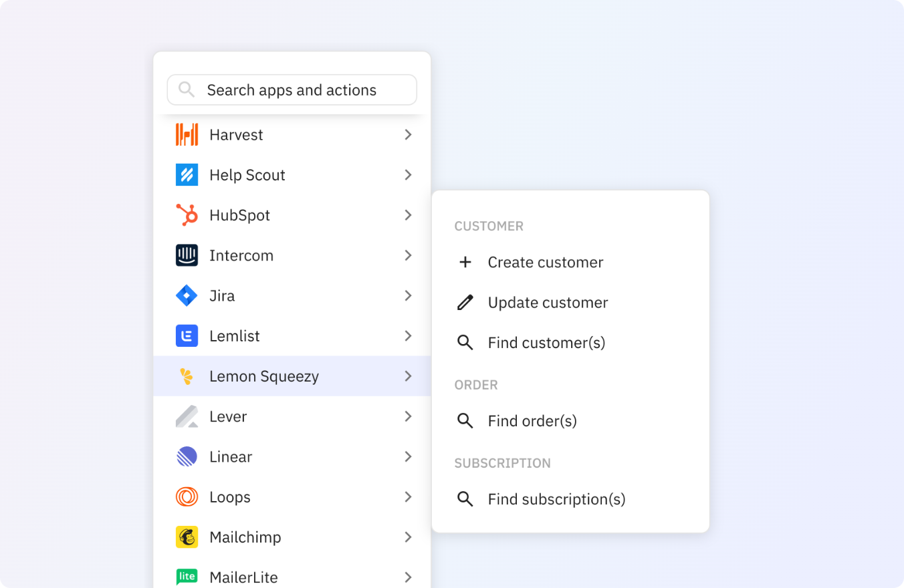Select the highlighted Lemon Squeezy entry

pyautogui.click(x=292, y=376)
